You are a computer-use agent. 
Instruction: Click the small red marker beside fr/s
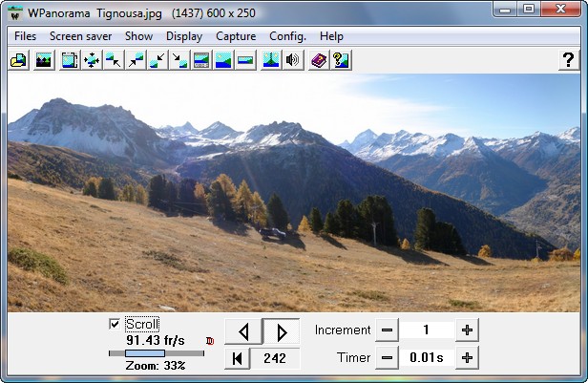(210, 341)
